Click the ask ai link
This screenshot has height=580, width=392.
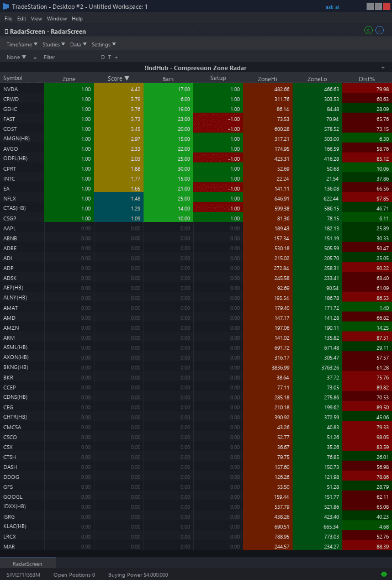[x=332, y=7]
